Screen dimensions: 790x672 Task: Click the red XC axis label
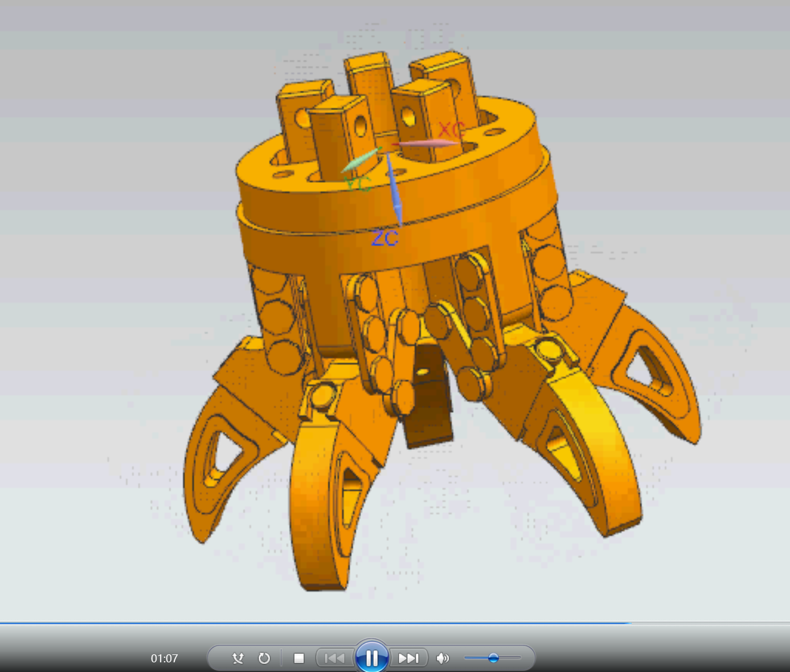coord(451,130)
